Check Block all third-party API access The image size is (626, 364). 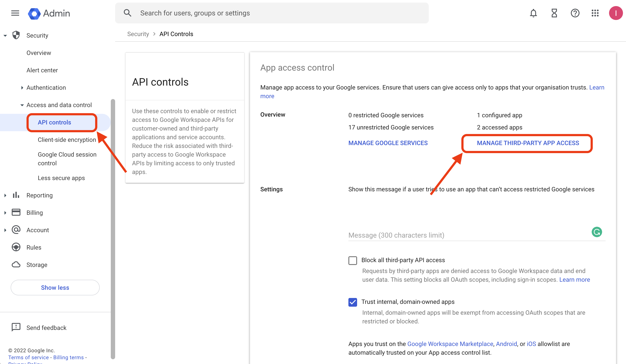coord(353,260)
